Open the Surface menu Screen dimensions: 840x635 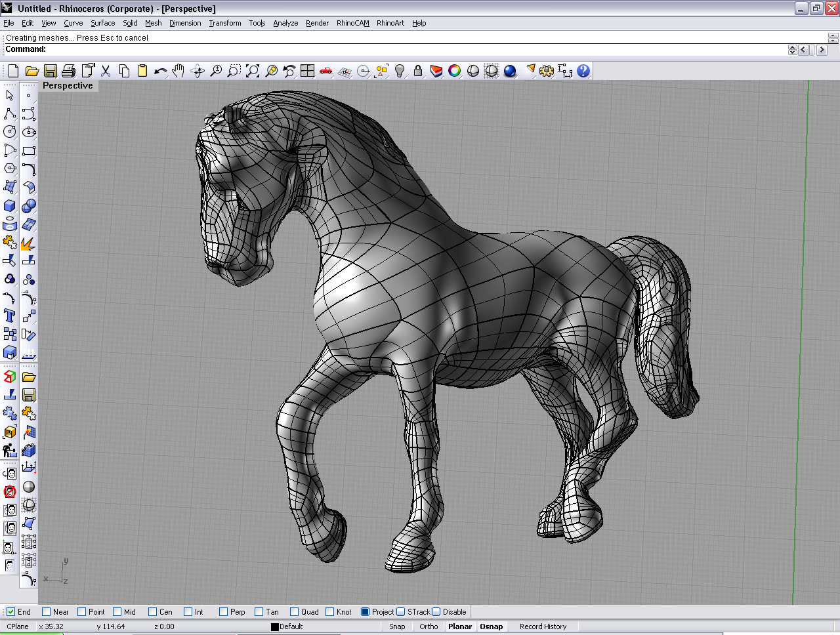coord(102,23)
